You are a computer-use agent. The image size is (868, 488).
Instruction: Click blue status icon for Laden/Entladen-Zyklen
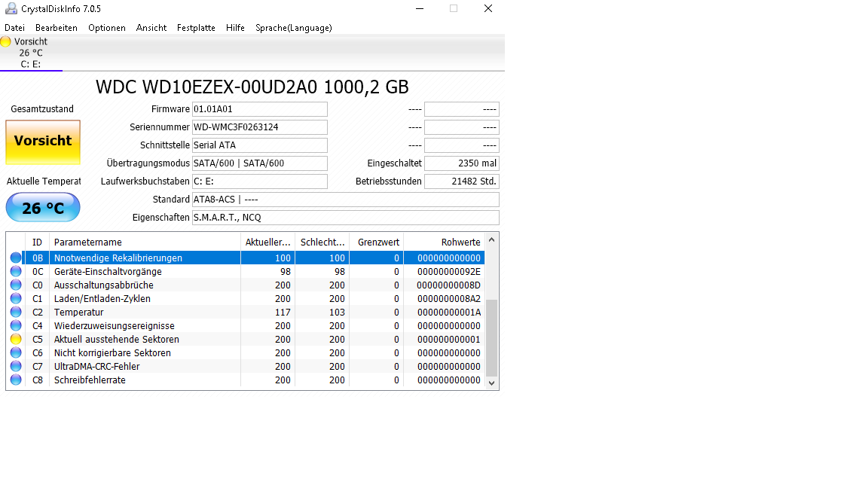coord(16,298)
